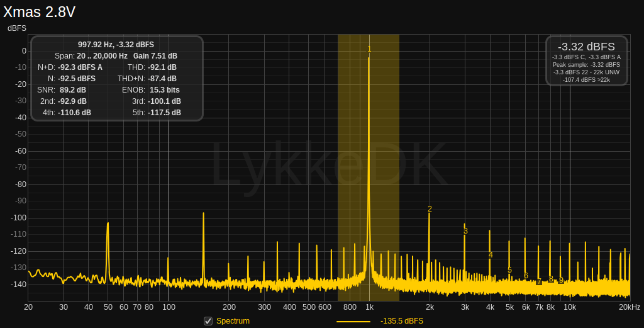
Task: Click the THD+N -87.4 dB value
Action: tap(162, 79)
